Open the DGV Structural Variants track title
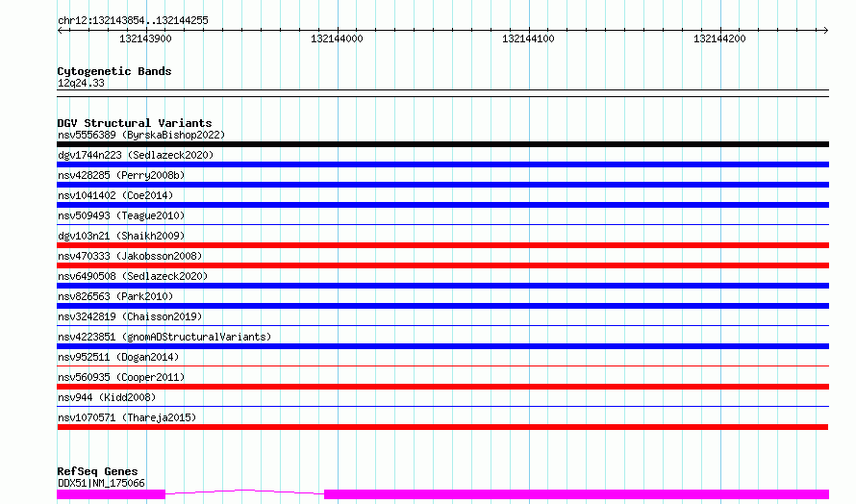Image resolution: width=856 pixels, height=504 pixels. 135,123
